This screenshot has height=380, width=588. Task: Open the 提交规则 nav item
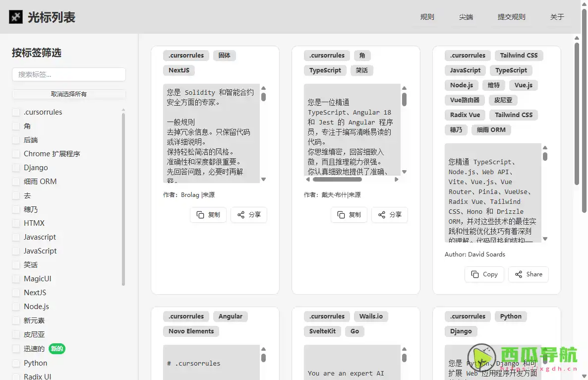coord(511,17)
